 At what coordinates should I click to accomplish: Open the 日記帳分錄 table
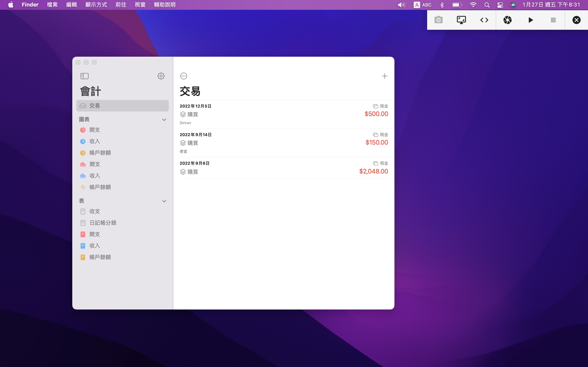tap(103, 223)
